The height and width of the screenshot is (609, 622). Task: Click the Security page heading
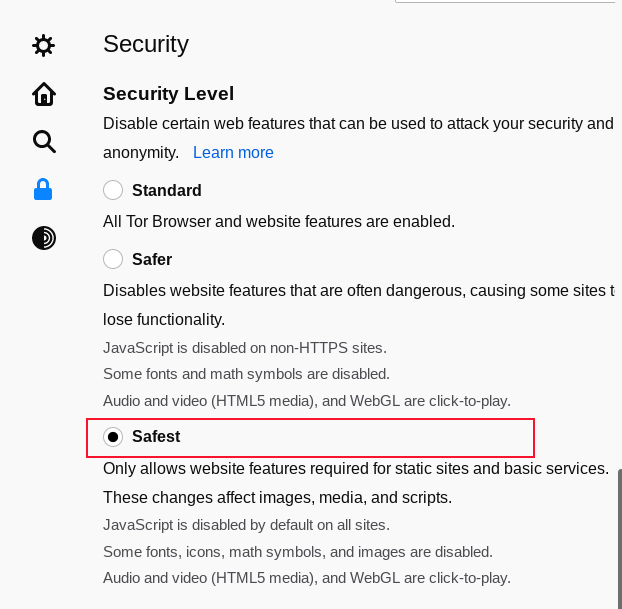146,44
